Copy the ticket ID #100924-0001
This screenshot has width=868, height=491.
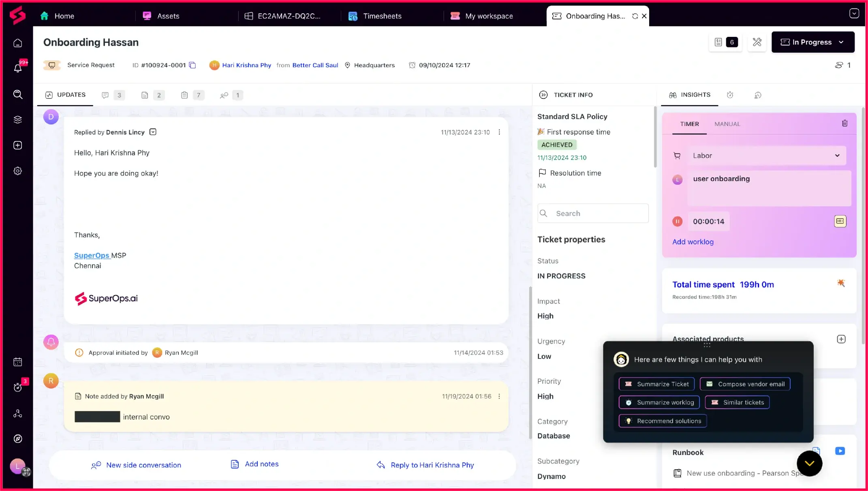point(192,65)
